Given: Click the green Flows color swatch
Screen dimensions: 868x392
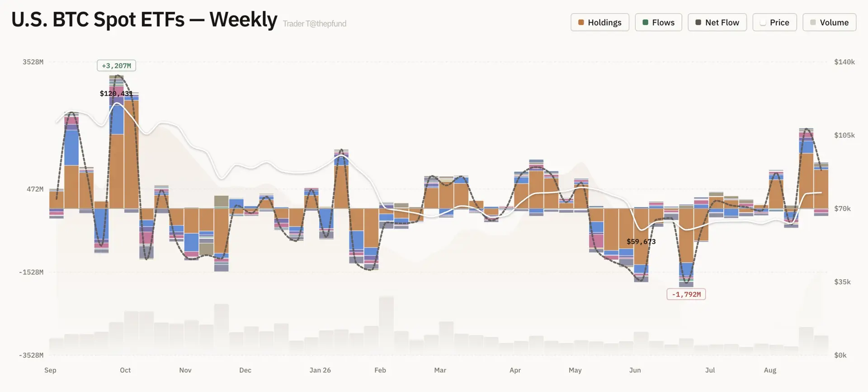Looking at the screenshot, I should point(645,22).
